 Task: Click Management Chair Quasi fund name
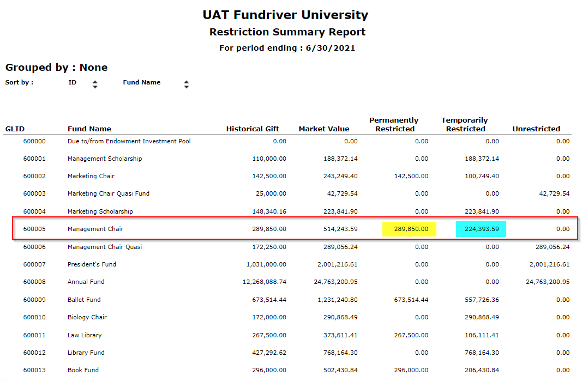[x=105, y=247]
